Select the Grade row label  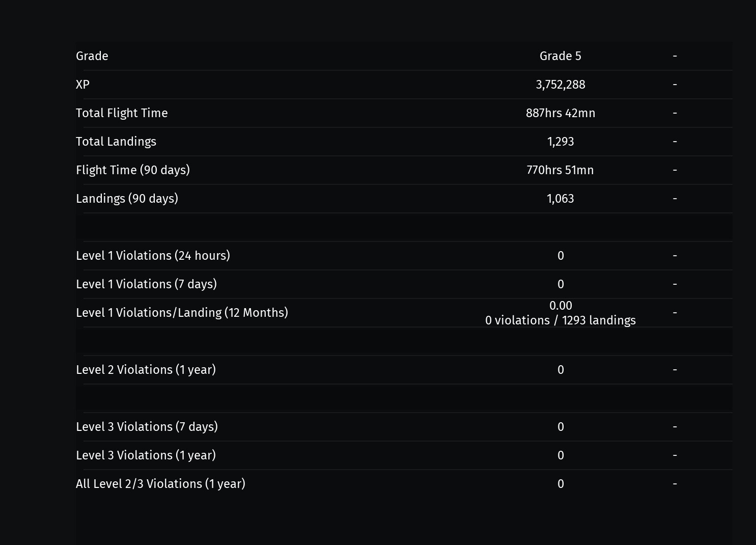click(92, 56)
